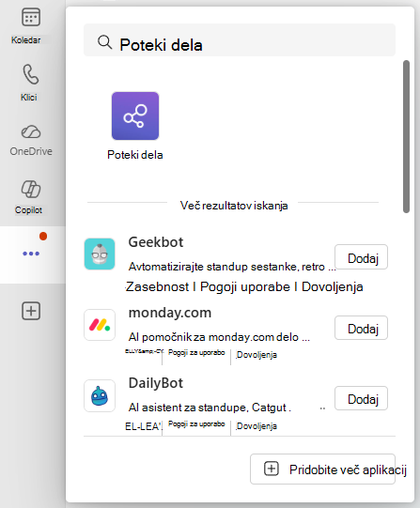The image size is (420, 508).
Task: Add monday.com with the Dodaj button
Action: pyautogui.click(x=361, y=328)
